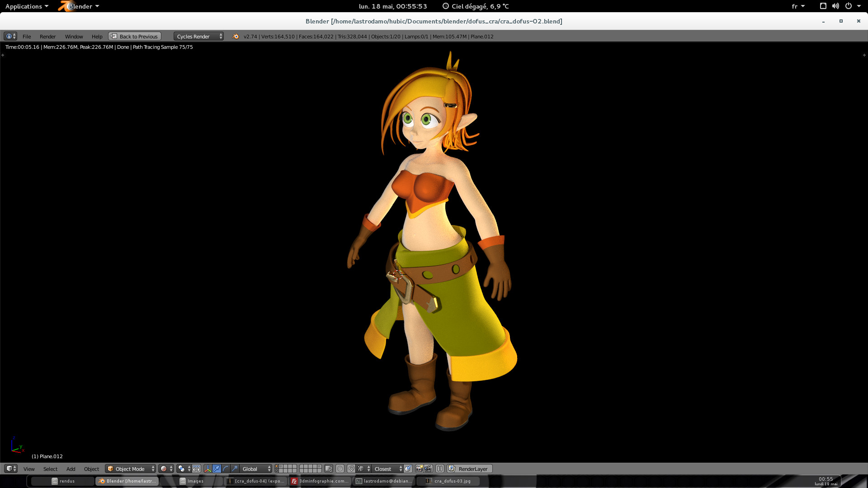Open the viewport shading sphere selector

[x=166, y=469]
